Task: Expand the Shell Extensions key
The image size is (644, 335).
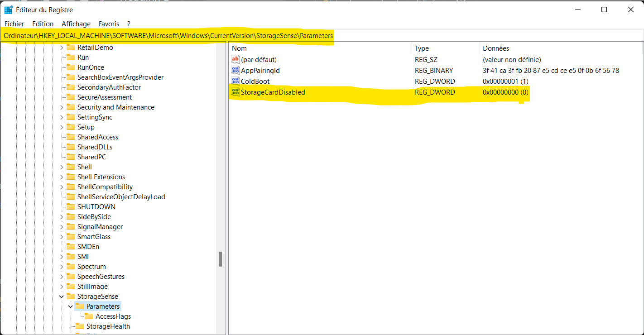Action: click(x=62, y=177)
